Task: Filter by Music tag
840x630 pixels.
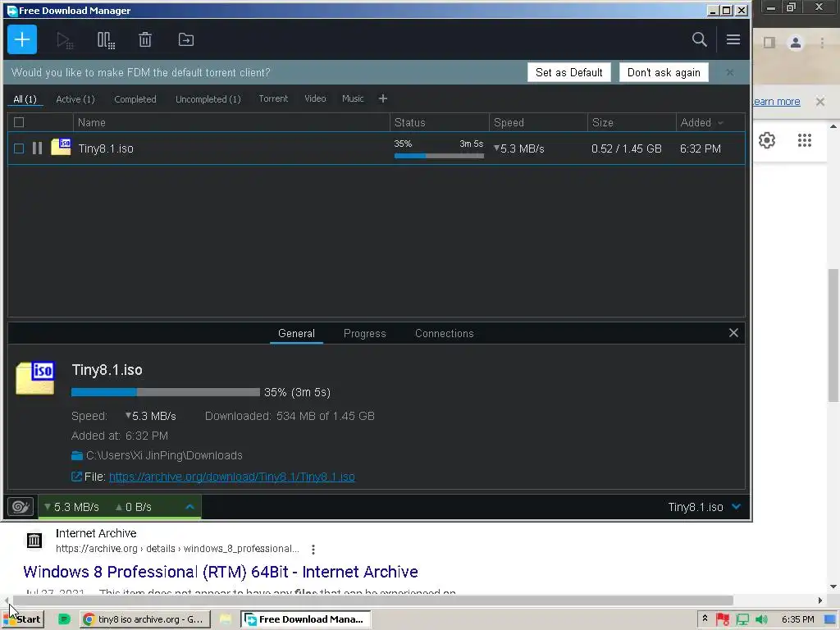Action: pos(353,98)
